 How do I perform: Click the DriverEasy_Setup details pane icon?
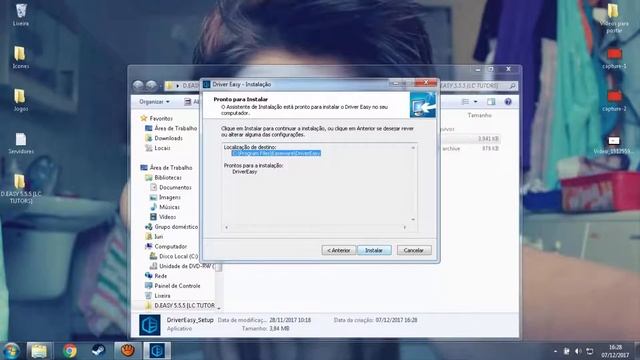(x=149, y=325)
